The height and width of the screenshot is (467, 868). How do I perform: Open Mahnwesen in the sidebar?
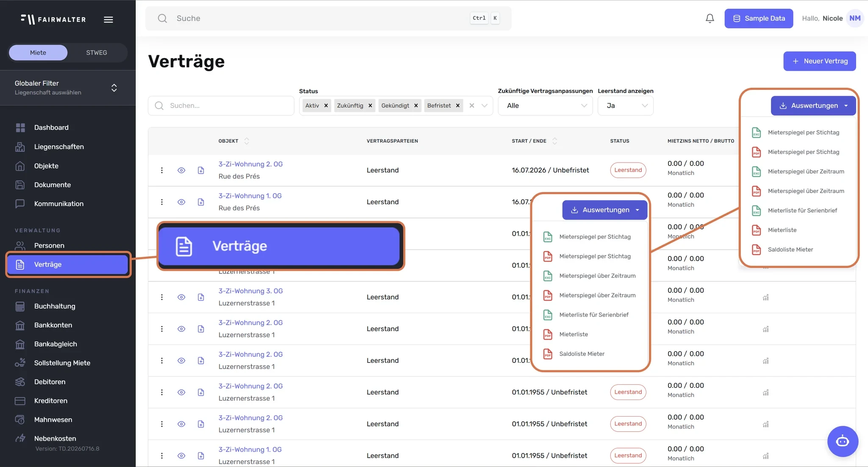tap(53, 420)
